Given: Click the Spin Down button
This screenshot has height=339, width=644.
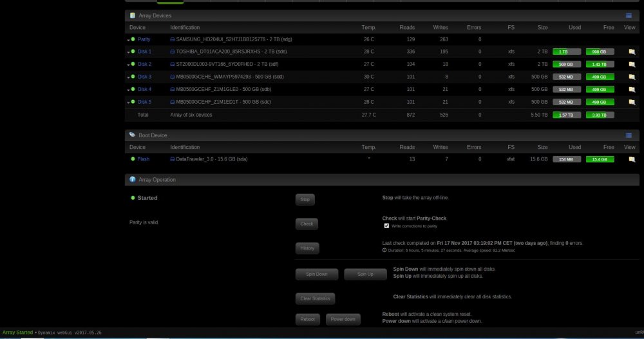Looking at the screenshot, I should pyautogui.click(x=317, y=274).
